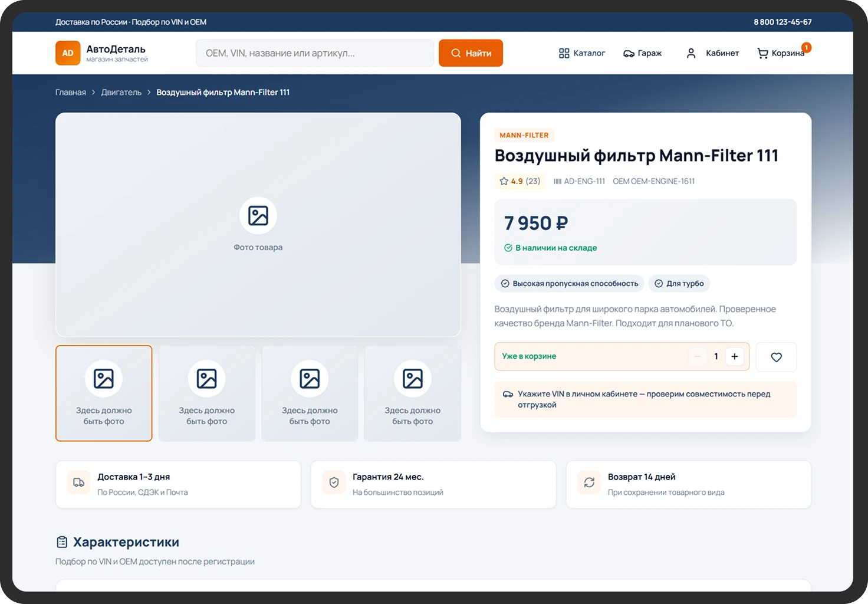Click the clipboard icon beside Характеристики
Viewport: 868px width, 604px height.
[61, 542]
